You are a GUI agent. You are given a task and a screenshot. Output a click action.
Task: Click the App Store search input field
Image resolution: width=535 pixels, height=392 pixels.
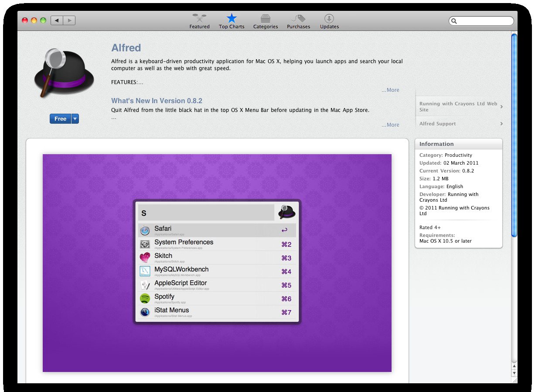point(481,21)
